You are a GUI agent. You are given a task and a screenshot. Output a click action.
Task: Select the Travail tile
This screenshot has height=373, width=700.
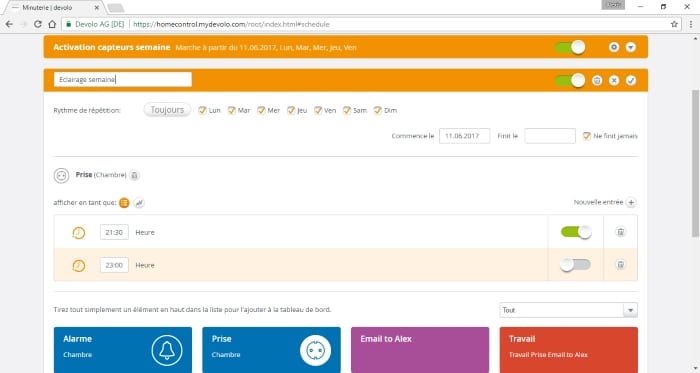click(x=569, y=350)
